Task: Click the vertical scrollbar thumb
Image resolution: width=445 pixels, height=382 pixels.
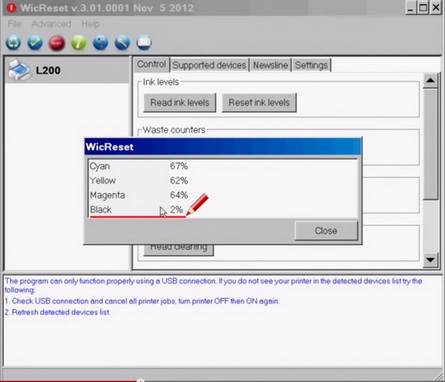Action: click(430, 144)
